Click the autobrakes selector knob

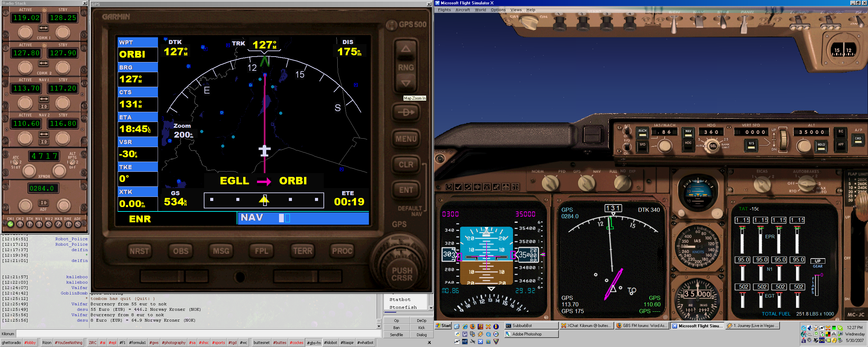(x=807, y=183)
